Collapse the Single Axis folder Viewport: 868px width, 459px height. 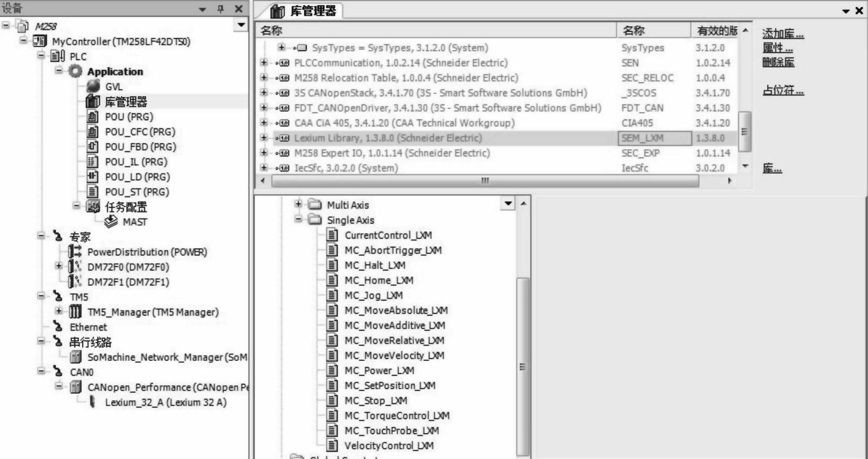(x=298, y=219)
